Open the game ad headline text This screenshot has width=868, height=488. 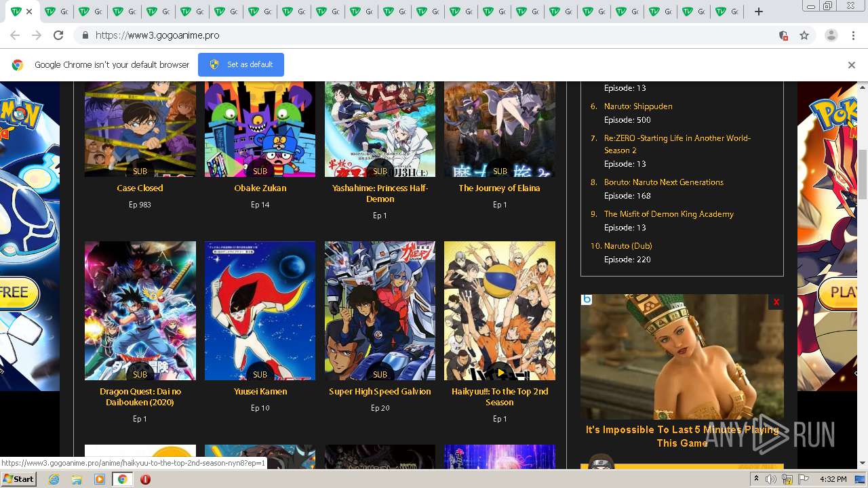coord(682,436)
